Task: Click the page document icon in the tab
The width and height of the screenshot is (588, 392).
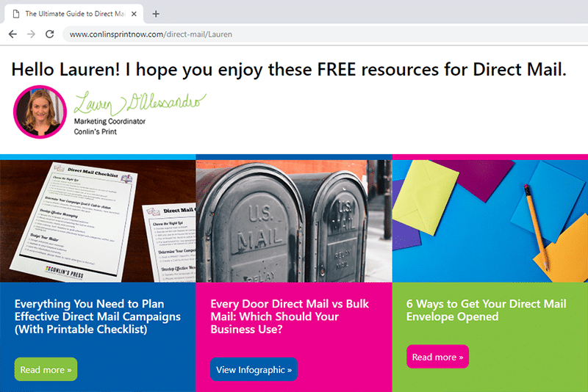Action: (15, 14)
